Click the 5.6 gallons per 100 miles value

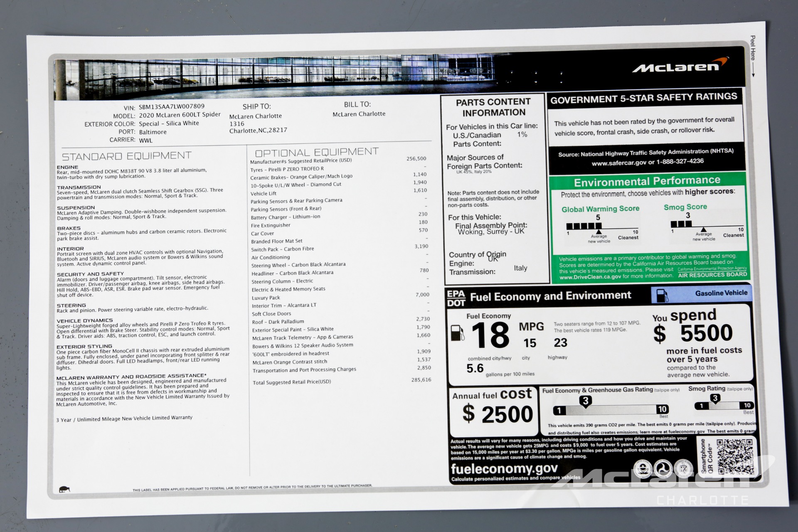point(475,368)
